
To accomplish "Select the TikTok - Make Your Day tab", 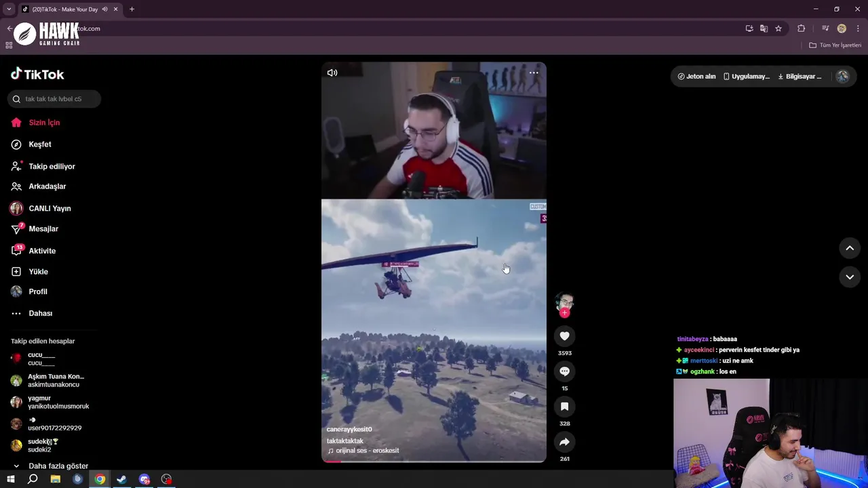I will click(64, 9).
